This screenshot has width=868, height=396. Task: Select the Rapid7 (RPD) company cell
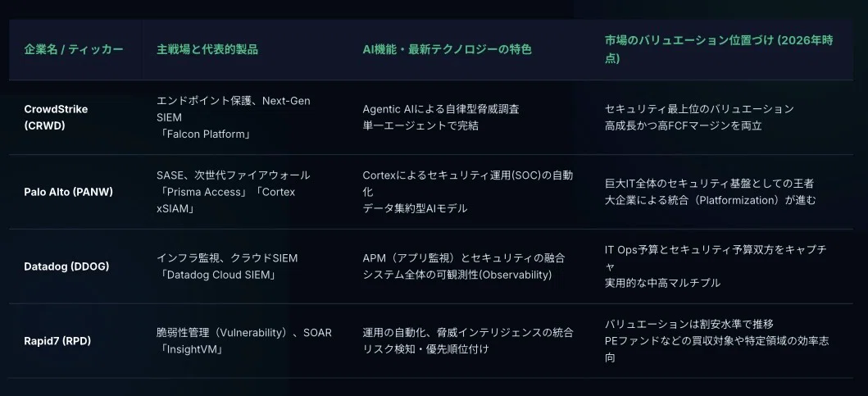coord(57,340)
